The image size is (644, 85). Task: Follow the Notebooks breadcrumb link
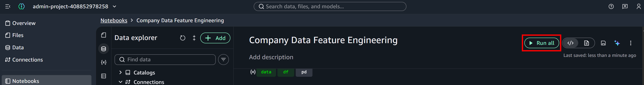[x=114, y=21]
